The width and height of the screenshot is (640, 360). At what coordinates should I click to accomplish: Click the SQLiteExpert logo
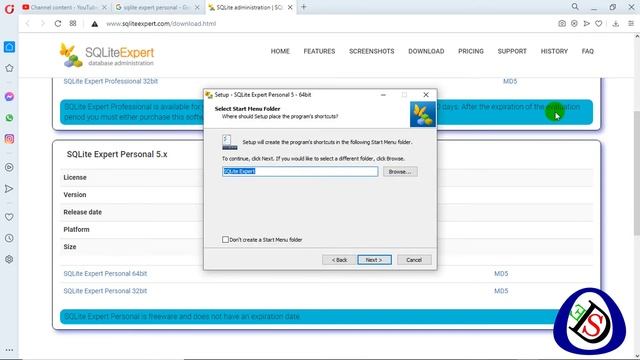[x=107, y=55]
